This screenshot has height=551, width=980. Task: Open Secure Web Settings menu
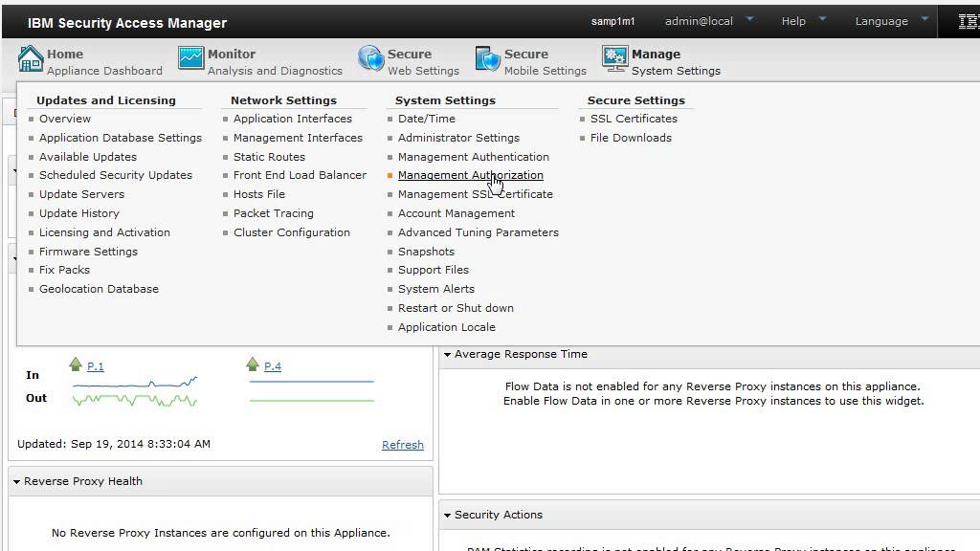408,61
